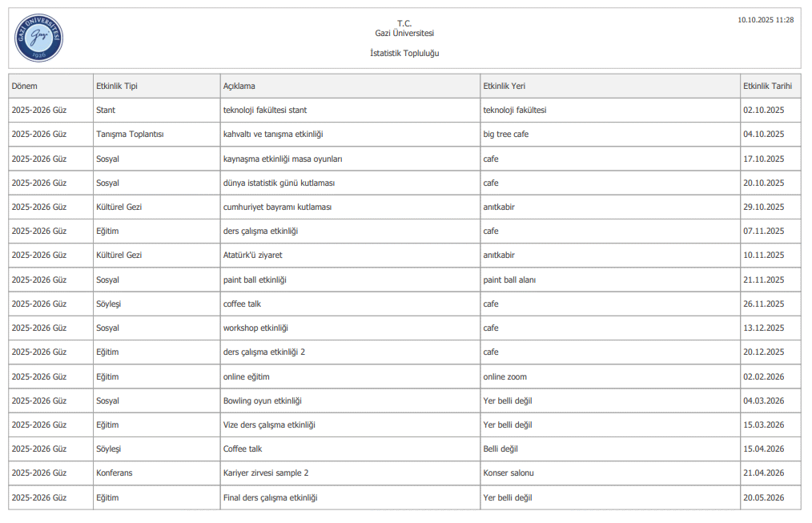Select the cumhuriyet bayramı kutlaması cell

click(x=277, y=207)
